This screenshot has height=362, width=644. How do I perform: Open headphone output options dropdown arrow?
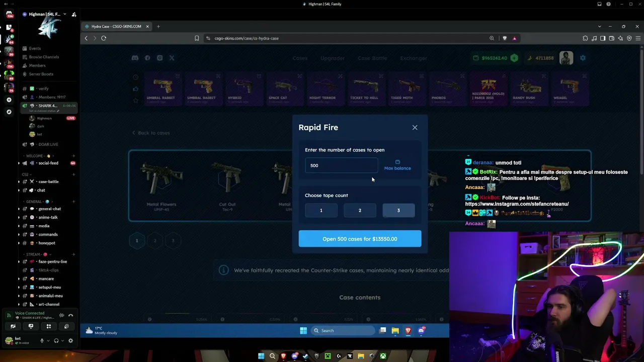click(62, 340)
